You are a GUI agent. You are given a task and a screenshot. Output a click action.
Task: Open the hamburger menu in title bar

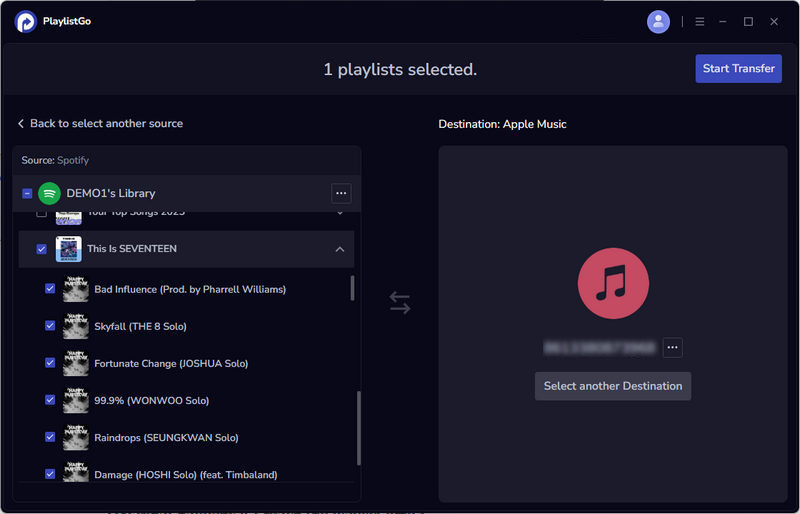699,21
